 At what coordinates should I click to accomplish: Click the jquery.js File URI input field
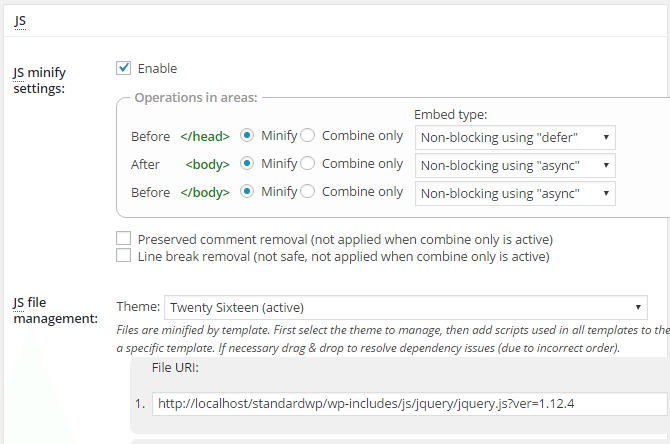[409, 403]
